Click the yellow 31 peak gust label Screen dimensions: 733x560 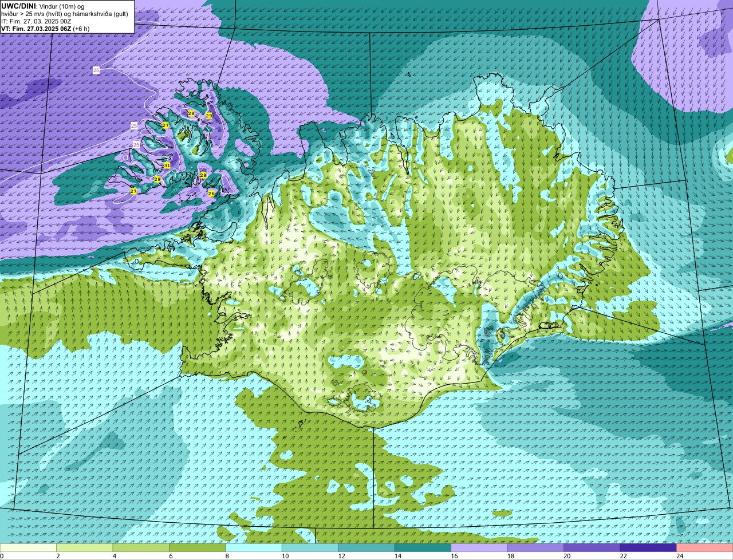click(x=167, y=165)
